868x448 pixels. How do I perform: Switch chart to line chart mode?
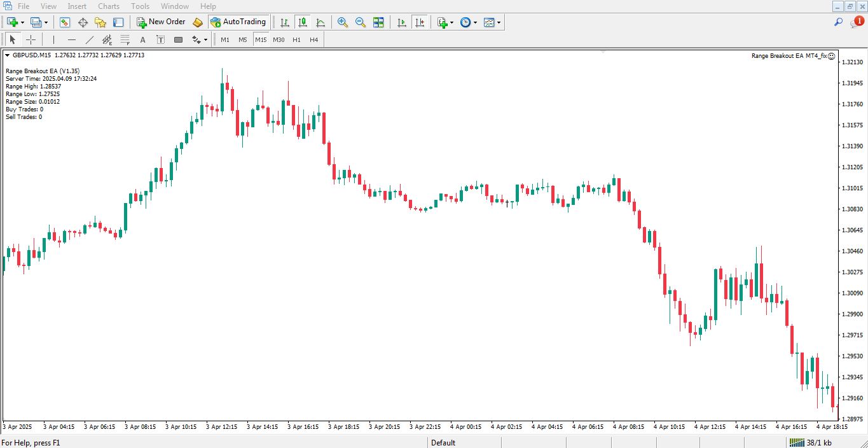(321, 22)
